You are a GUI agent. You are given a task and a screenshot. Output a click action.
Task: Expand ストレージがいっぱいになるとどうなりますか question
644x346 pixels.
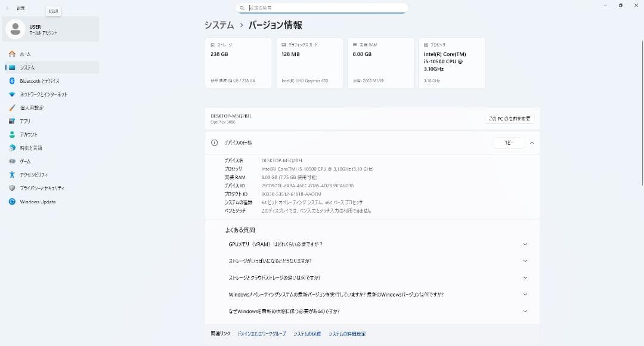(525, 261)
